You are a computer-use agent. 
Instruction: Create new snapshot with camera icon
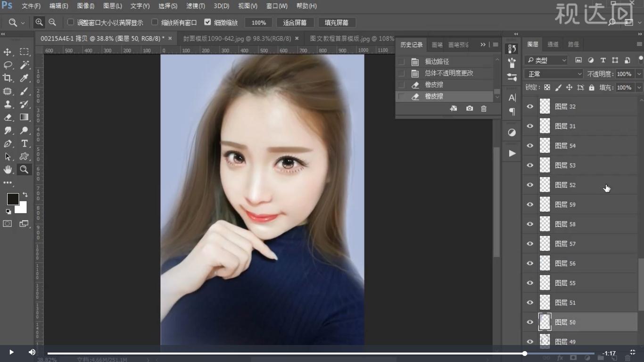click(x=470, y=108)
